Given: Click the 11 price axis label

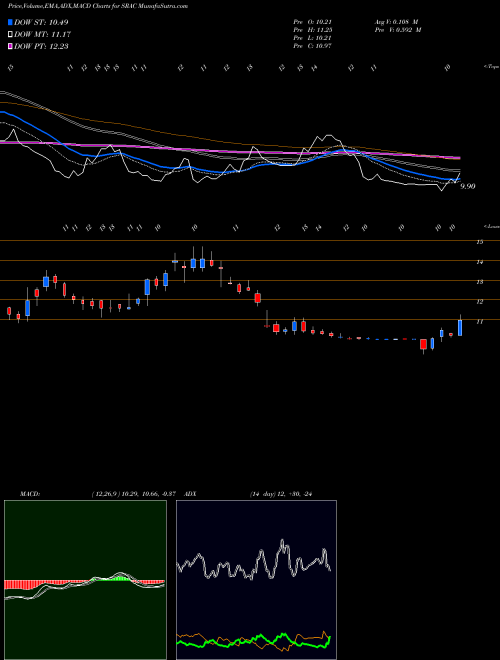Looking at the screenshot, I should click(x=479, y=322).
